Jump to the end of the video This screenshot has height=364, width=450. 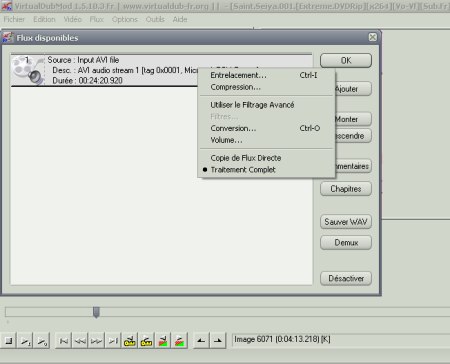point(113,341)
